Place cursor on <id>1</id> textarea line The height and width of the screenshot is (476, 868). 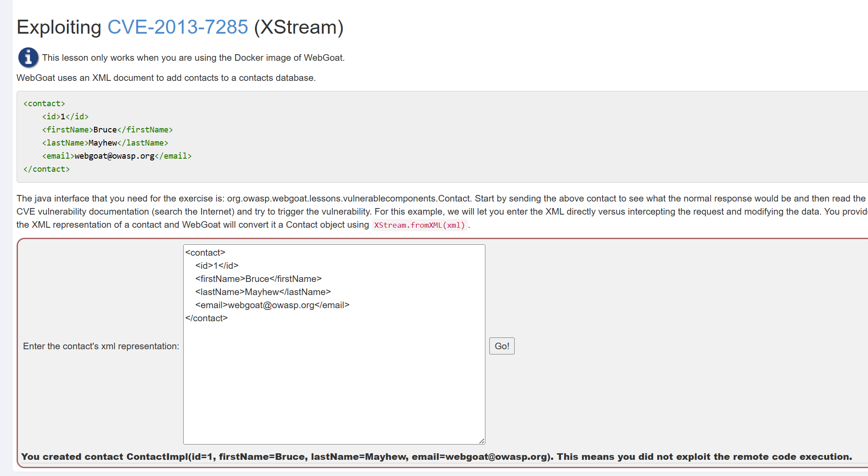pos(217,266)
